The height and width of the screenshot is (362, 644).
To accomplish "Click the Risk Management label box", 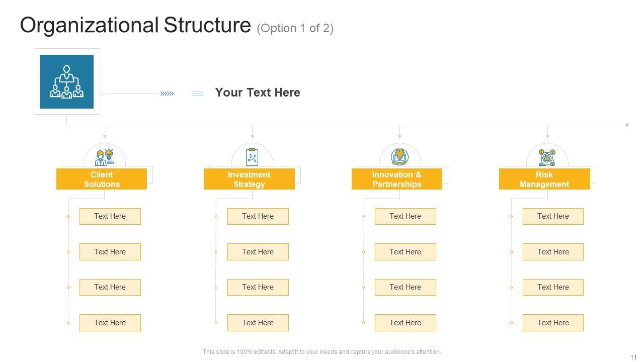I will pyautogui.click(x=544, y=179).
